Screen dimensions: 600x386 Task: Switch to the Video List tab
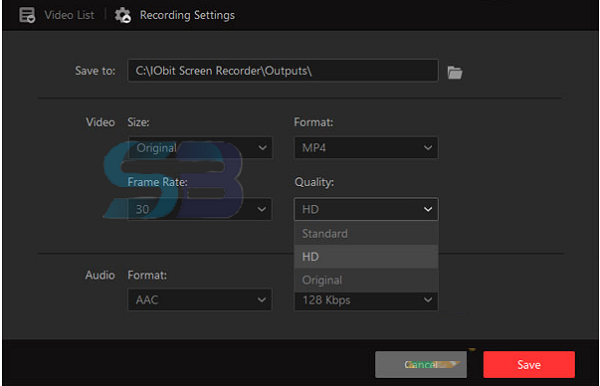69,15
